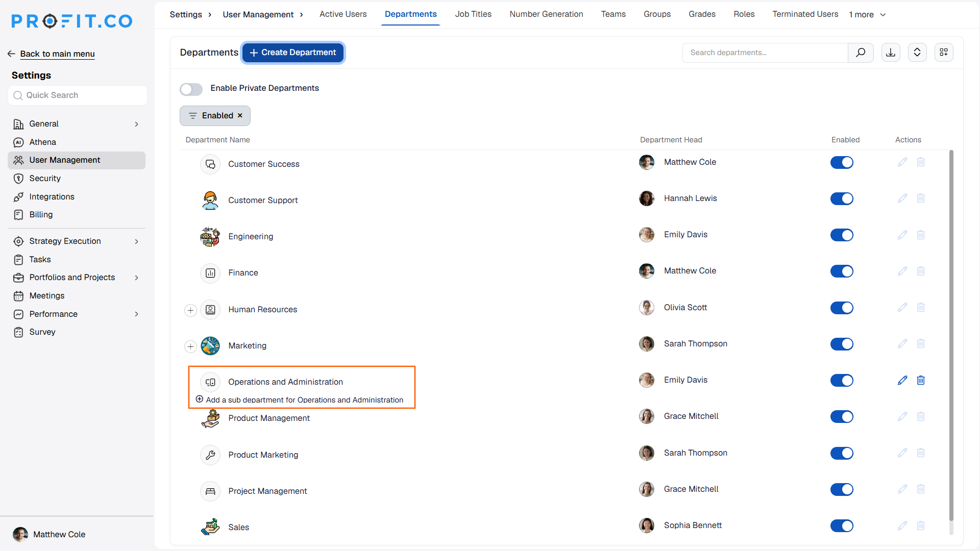The width and height of the screenshot is (980, 551).
Task: Click the trash icon for Customer Support
Action: [x=921, y=198]
